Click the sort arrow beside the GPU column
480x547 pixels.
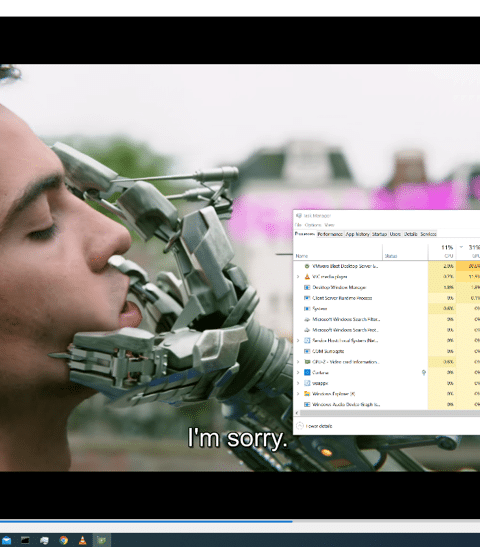[461, 247]
